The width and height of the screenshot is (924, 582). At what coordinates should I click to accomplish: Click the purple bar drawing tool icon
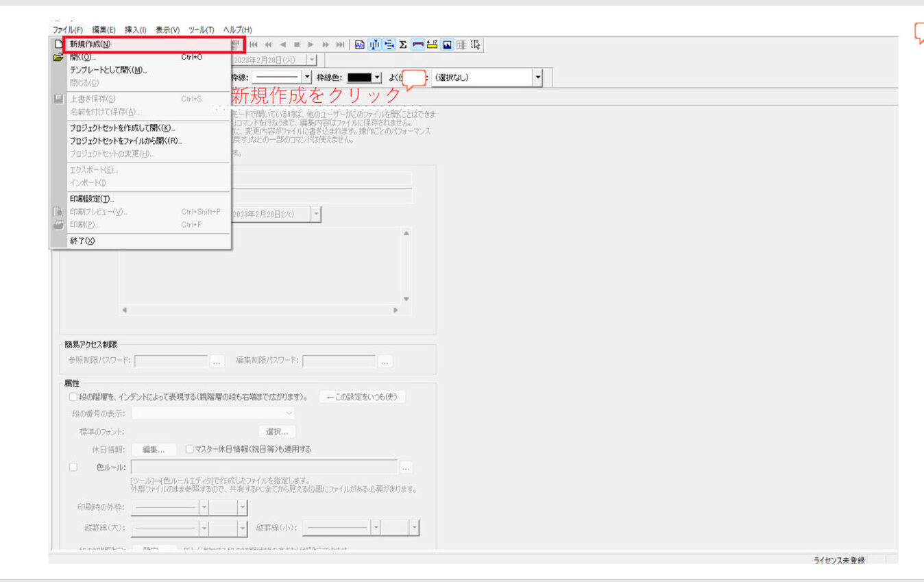417,45
